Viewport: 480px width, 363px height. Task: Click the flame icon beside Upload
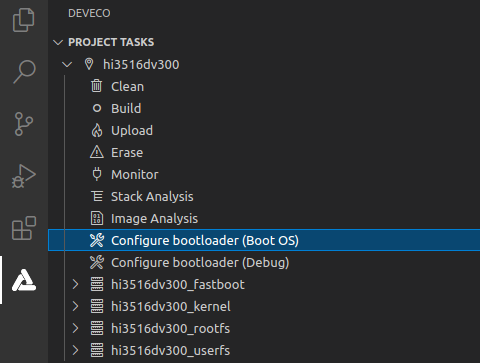point(97,130)
